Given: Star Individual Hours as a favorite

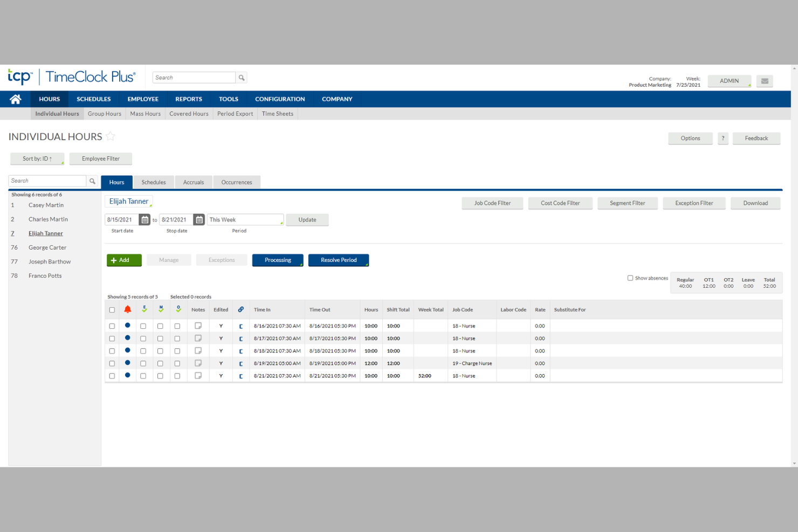Looking at the screenshot, I should (111, 136).
